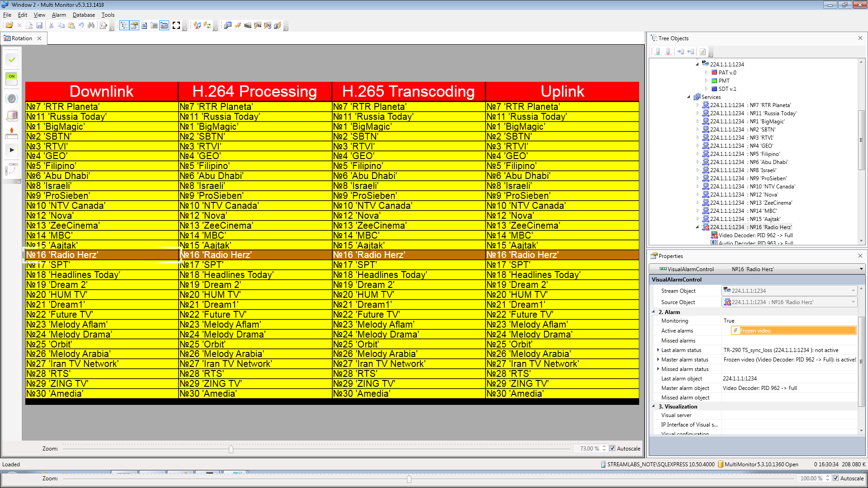Toggle the Tree Objects panel toolbar icon

tap(124, 26)
